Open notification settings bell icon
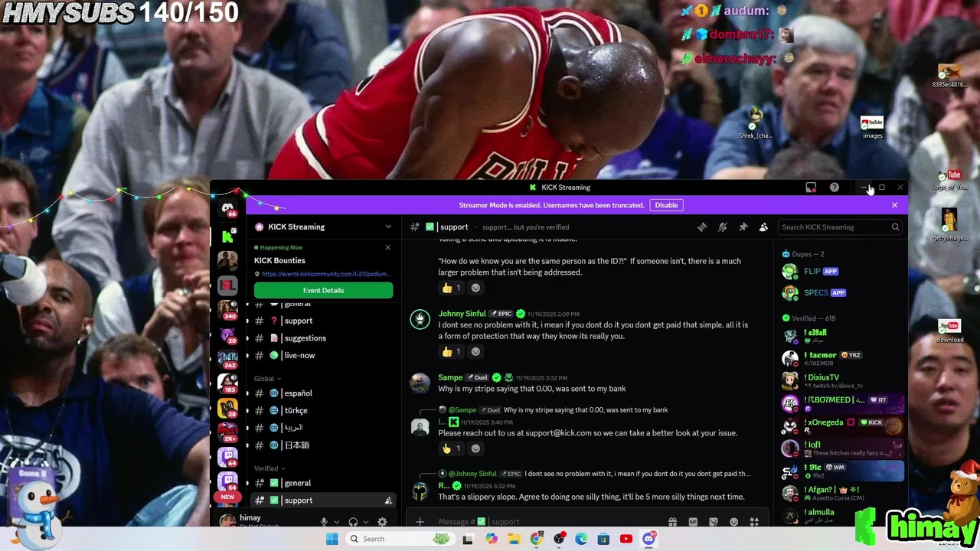 tap(722, 227)
